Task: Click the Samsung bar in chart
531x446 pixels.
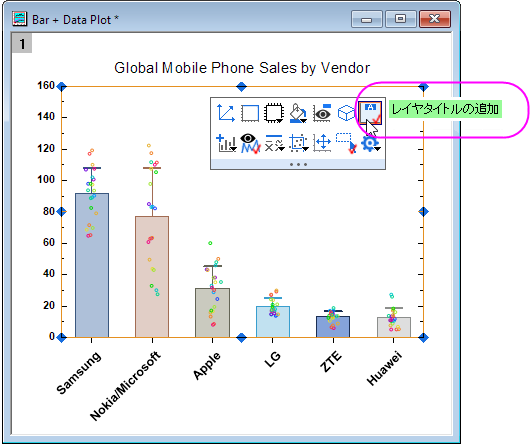Action: coord(92,265)
